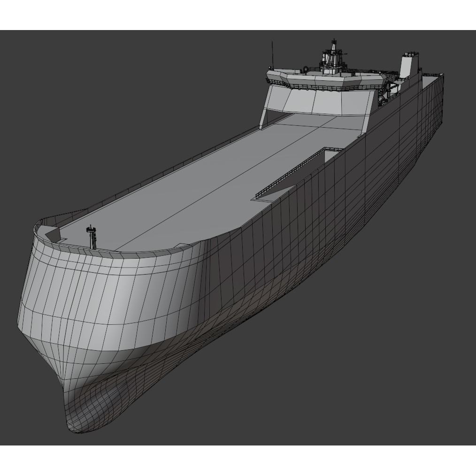Click the radar mast atop the bridge
Image resolution: width=476 pixels, height=476 pixels.
[333, 55]
